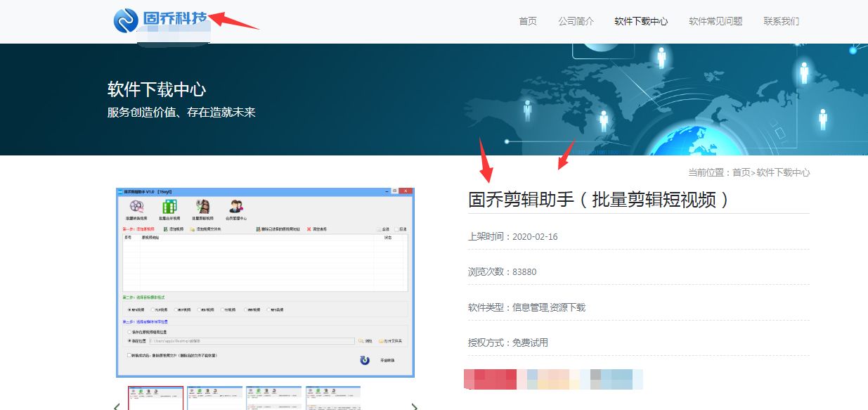The width and height of the screenshot is (868, 410).
Task: Select the second preview thumbnail
Action: [215, 397]
